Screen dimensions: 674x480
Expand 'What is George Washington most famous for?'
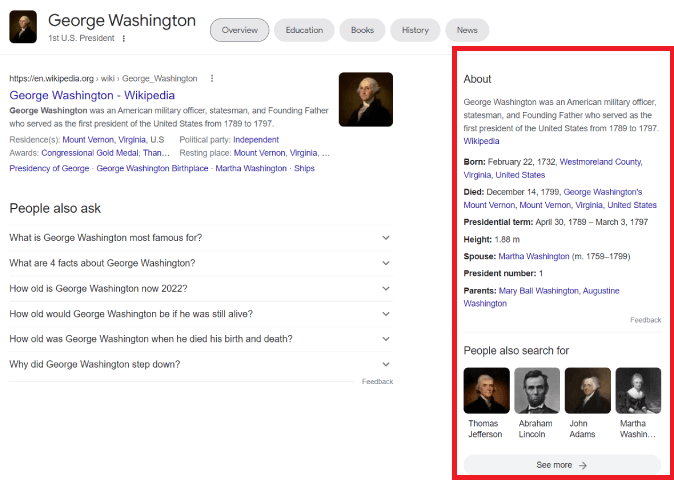[201, 238]
